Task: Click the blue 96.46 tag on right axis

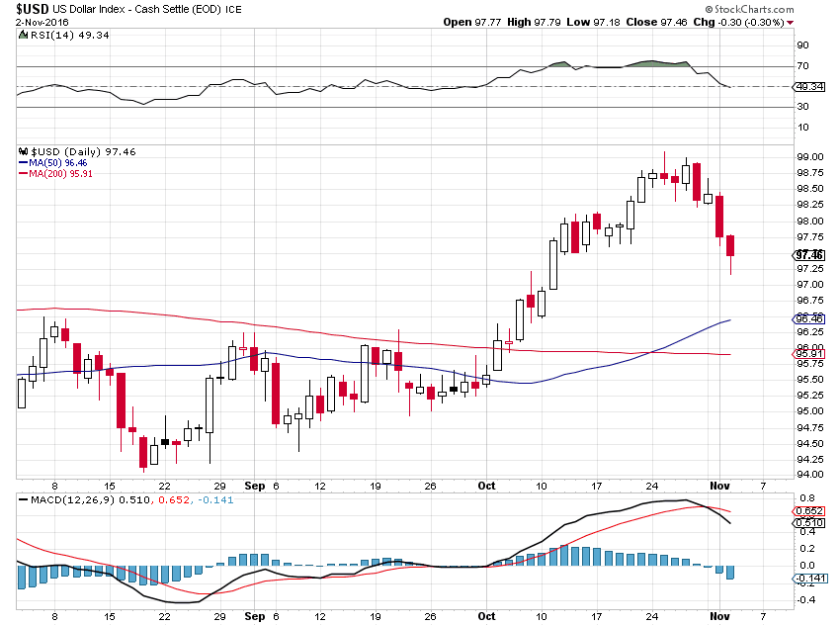Action: [809, 319]
